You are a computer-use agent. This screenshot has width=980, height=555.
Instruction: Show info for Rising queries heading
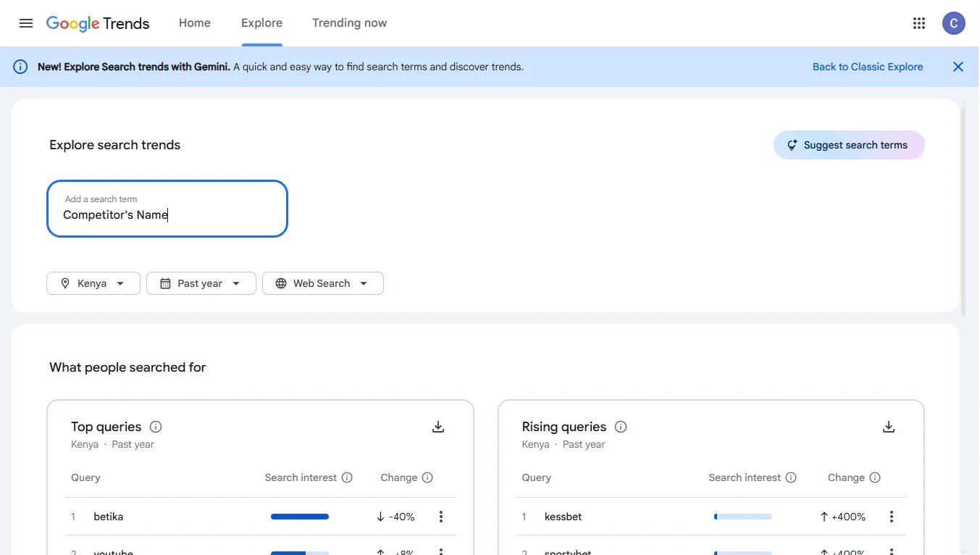point(621,427)
